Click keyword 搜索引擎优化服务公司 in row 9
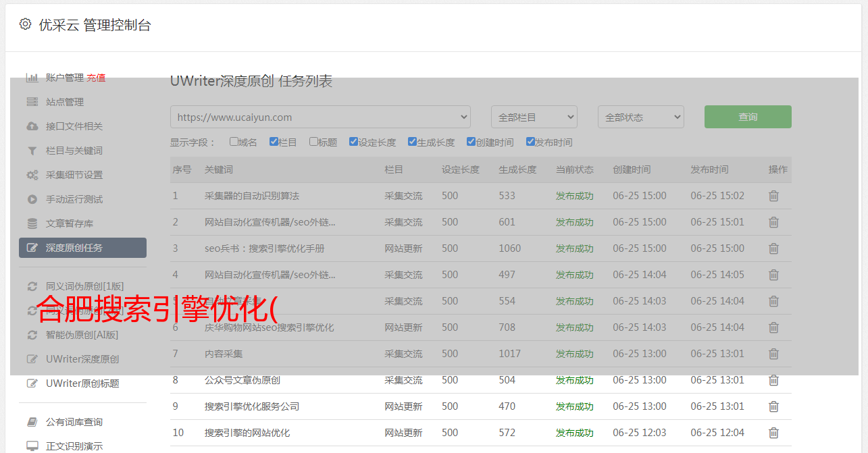The width and height of the screenshot is (868, 453). 252,406
